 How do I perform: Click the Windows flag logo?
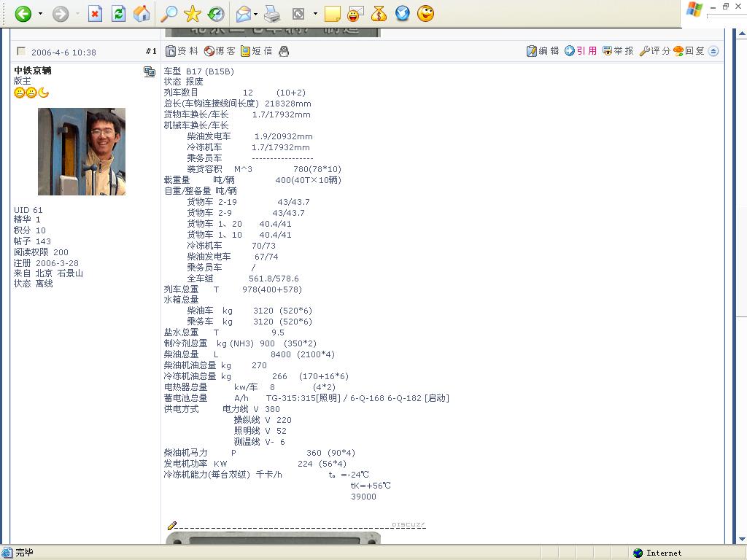(694, 9)
